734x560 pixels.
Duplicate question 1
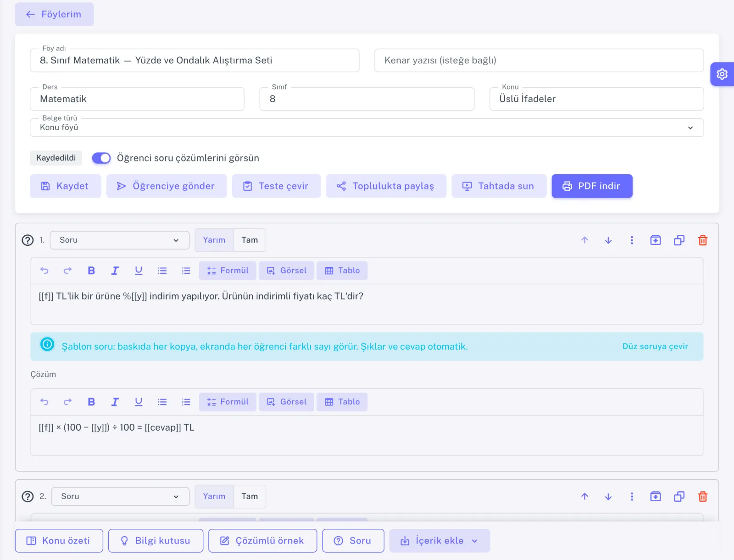(679, 240)
